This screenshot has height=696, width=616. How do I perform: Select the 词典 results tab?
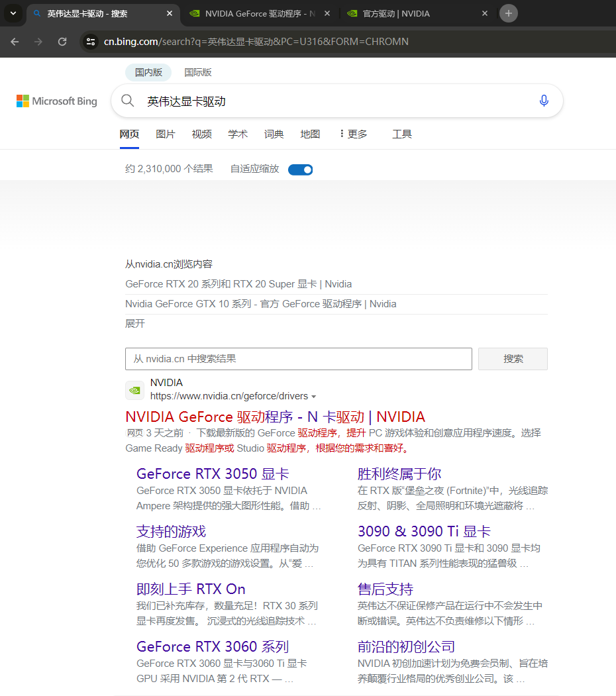point(274,134)
